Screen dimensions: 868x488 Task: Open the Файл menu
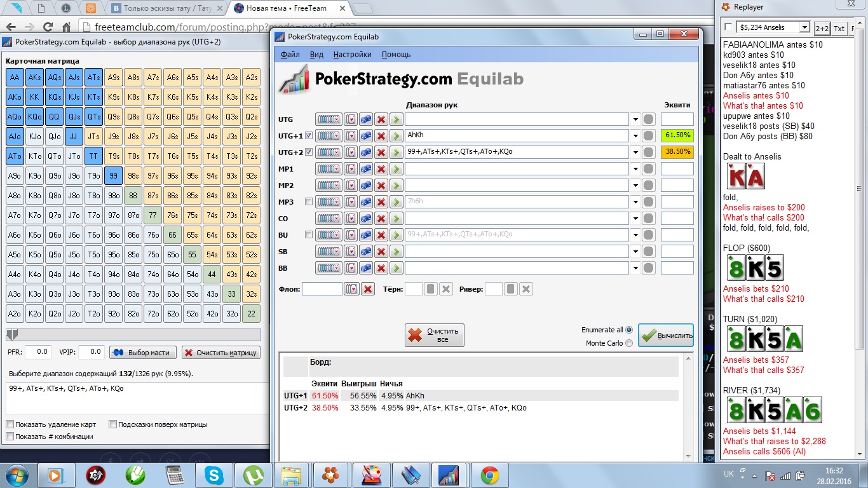coord(290,55)
